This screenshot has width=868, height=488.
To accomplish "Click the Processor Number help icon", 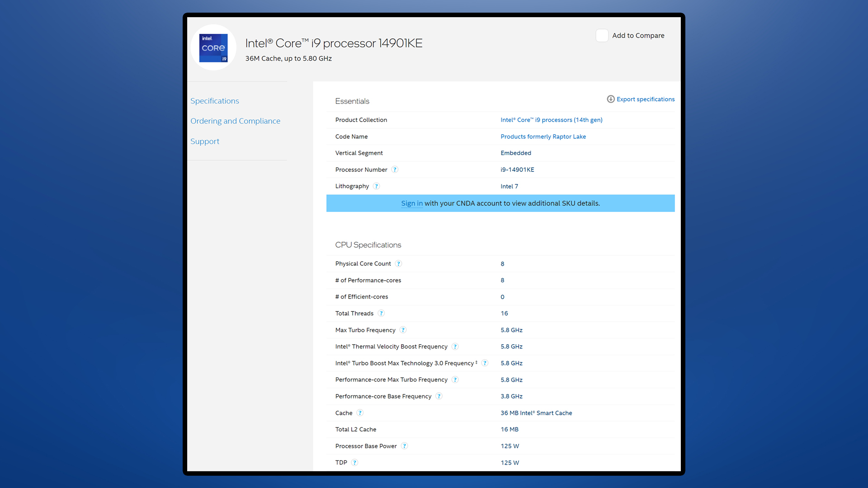I will pos(394,169).
